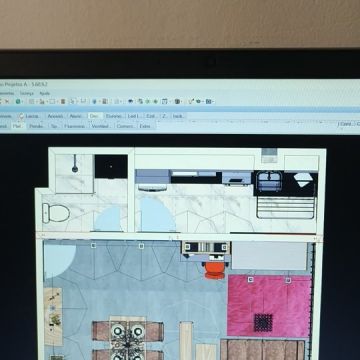This screenshot has width=360, height=360.
Task: Select the grey bed beside the desk
Action: tap(269, 256)
